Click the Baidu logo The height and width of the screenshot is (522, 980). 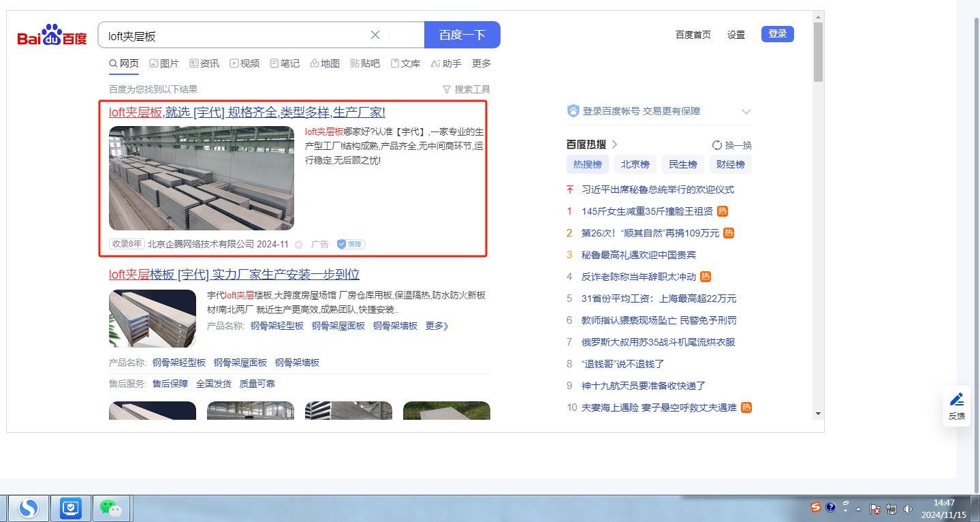(52, 35)
